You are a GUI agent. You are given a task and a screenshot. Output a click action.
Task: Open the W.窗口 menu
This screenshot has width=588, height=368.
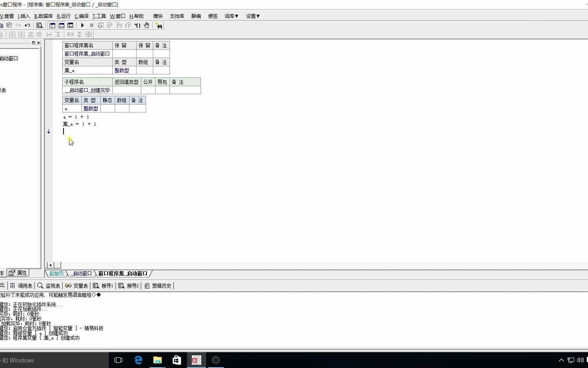[118, 16]
